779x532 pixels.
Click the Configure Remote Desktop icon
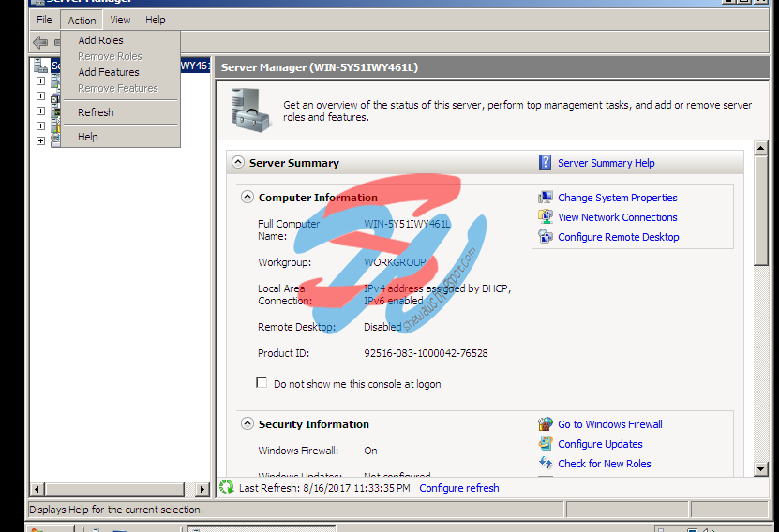pos(546,237)
